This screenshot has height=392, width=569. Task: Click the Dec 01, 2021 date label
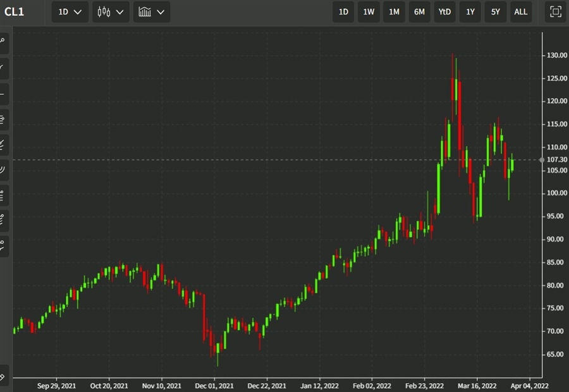coord(214,386)
